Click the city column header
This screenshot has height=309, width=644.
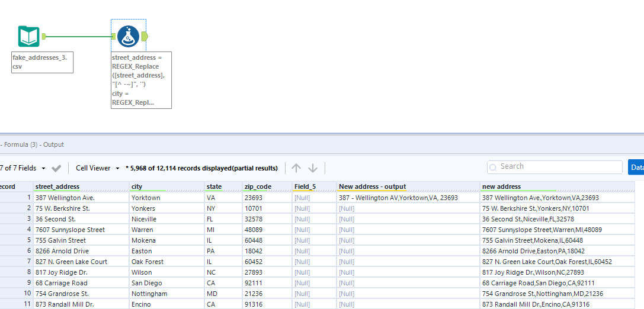(167, 186)
